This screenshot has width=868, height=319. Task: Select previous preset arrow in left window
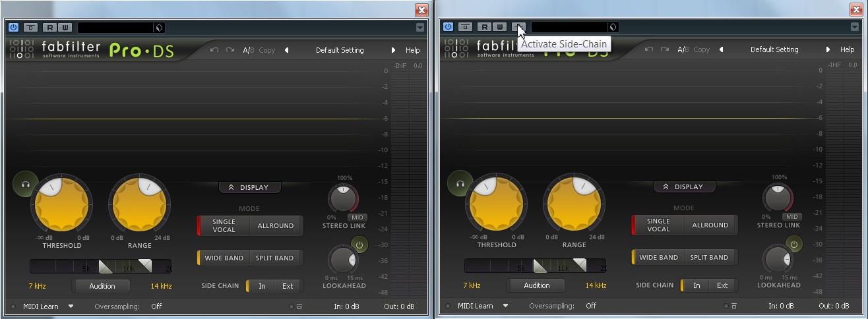(x=287, y=50)
